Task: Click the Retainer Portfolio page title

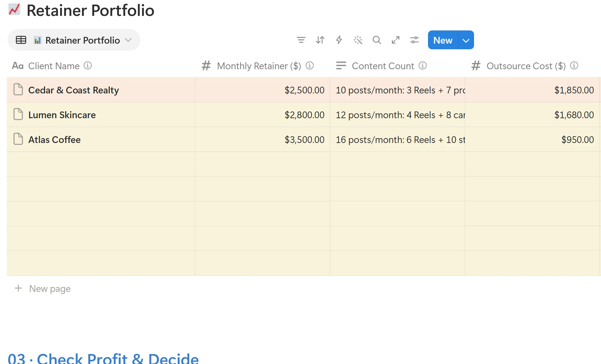Action: click(91, 10)
